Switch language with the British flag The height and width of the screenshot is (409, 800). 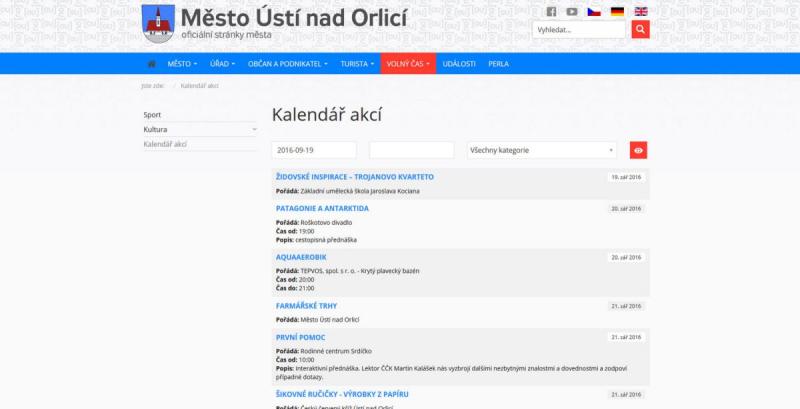click(641, 12)
